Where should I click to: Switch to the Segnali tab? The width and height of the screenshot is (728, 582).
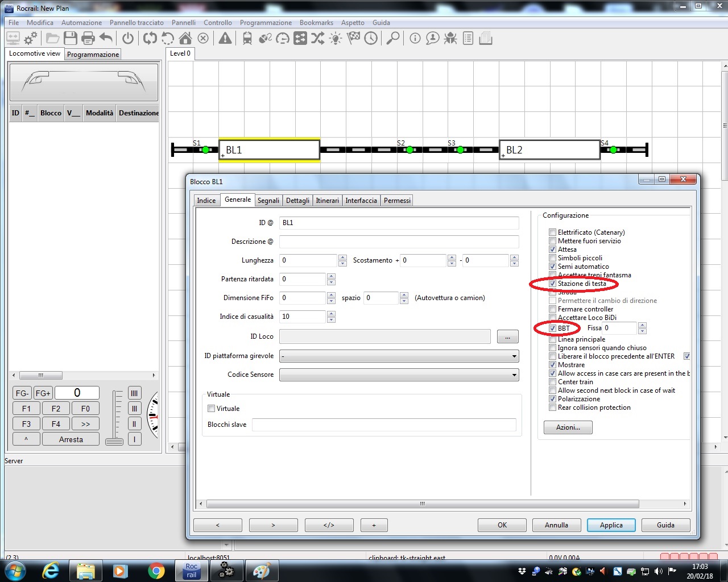click(268, 201)
